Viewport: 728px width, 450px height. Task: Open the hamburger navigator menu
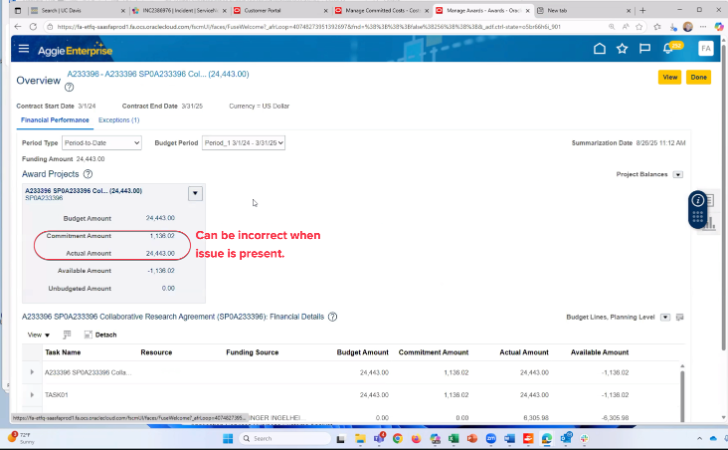tap(24, 48)
